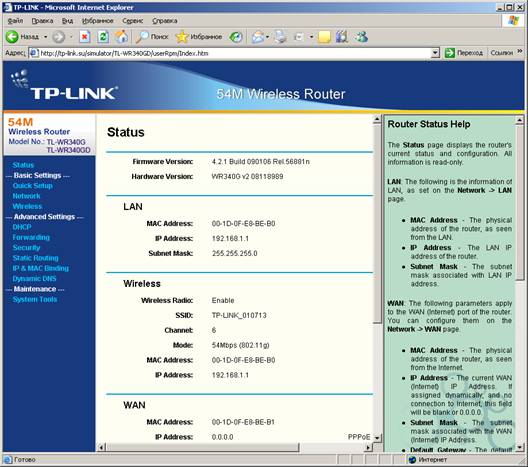Click the Help pane scroll-down arrow
The width and height of the screenshot is (528, 467).
pos(520,447)
